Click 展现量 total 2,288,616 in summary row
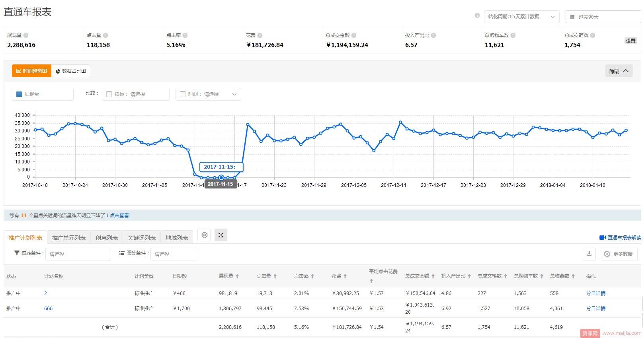This screenshot has width=644, height=338. tap(230, 327)
